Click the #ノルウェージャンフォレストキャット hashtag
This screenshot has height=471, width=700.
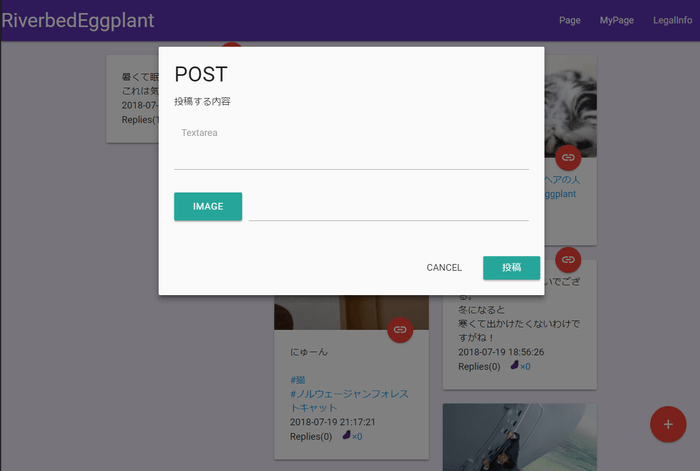pos(350,400)
